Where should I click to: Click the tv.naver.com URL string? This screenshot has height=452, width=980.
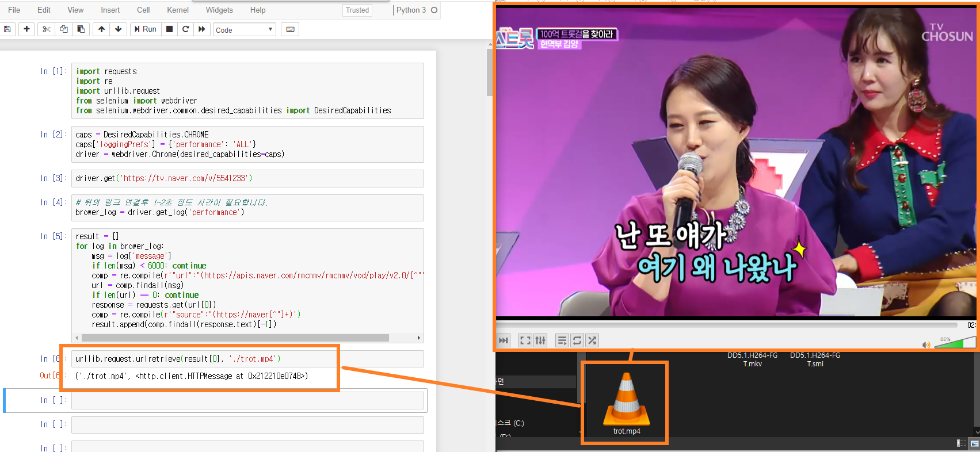(184, 178)
